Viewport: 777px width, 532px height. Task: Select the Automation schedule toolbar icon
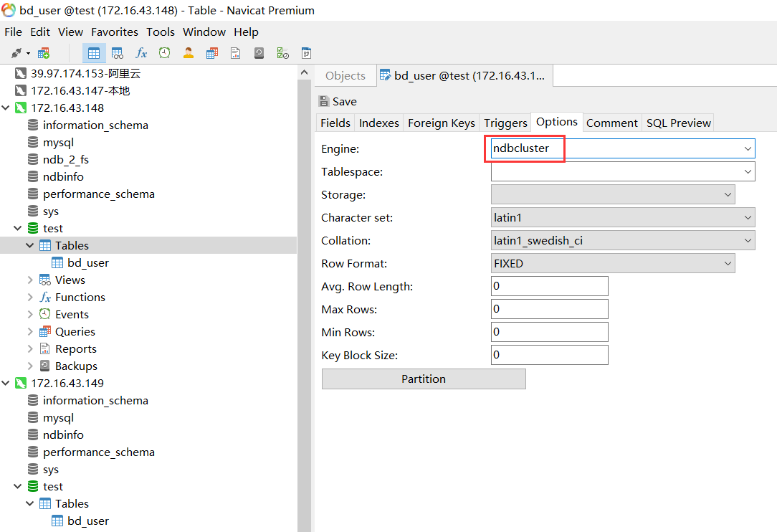pos(283,53)
